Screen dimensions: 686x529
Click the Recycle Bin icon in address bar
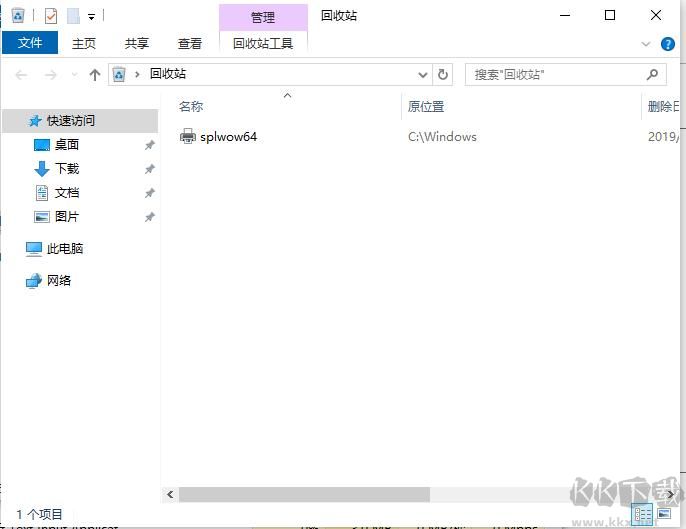click(119, 74)
